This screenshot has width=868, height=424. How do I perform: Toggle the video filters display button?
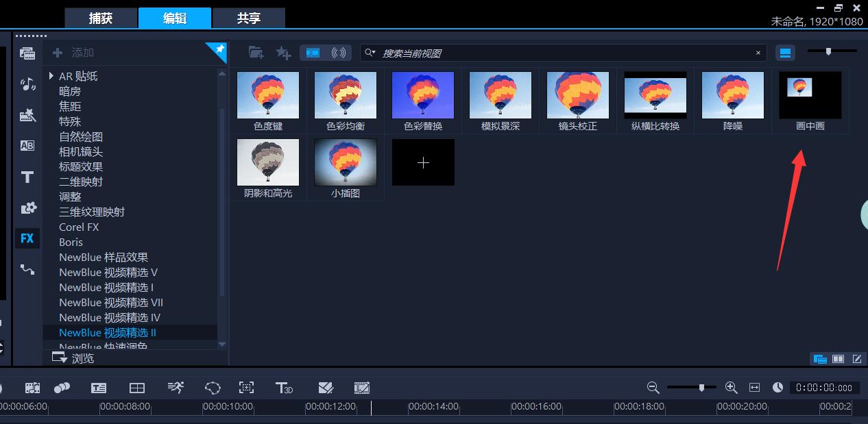pos(313,53)
